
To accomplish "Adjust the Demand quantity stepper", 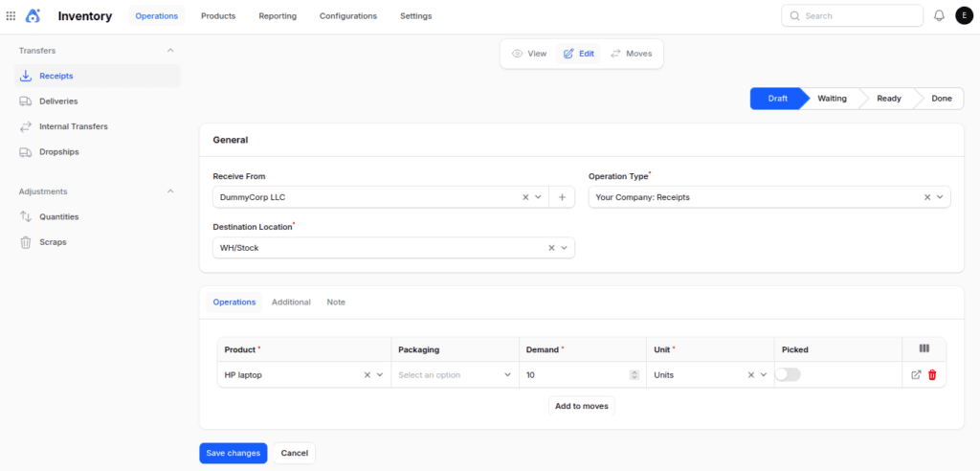I will pos(635,375).
